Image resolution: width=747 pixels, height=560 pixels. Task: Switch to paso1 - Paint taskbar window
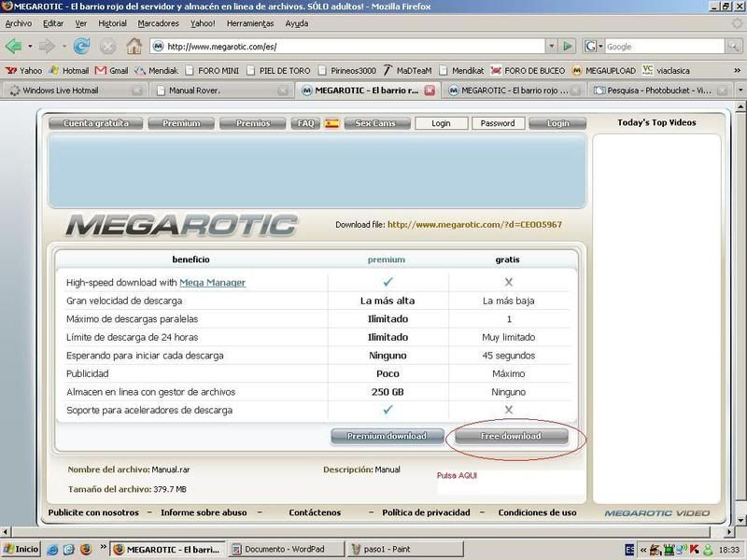(x=405, y=549)
